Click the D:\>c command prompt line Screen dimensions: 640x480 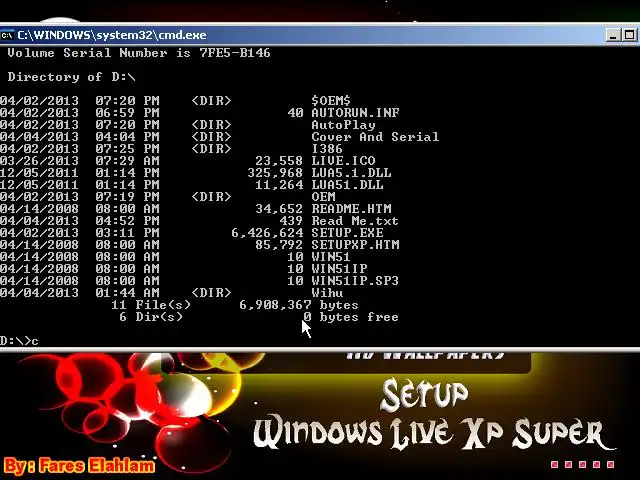coord(19,341)
